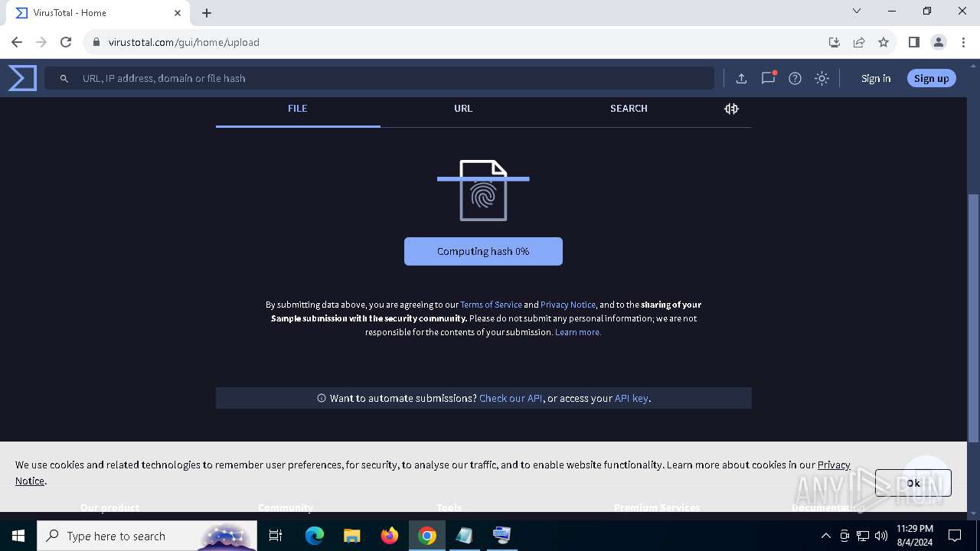This screenshot has width=980, height=551.
Task: Reload the page
Action: point(66,42)
